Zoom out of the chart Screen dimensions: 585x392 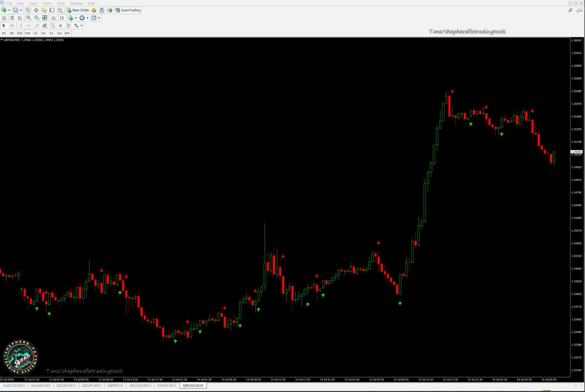[37, 18]
